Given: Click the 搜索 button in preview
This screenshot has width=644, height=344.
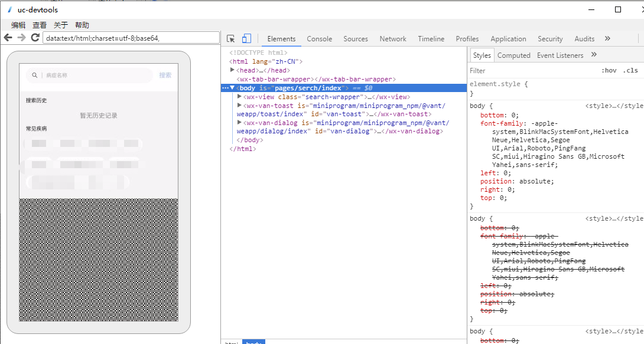Looking at the screenshot, I should click(165, 76).
